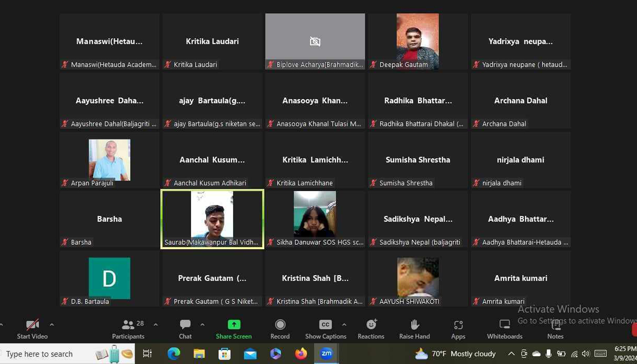Toggle camera on with Start Video
The width and height of the screenshot is (637, 364).
pyautogui.click(x=32, y=329)
